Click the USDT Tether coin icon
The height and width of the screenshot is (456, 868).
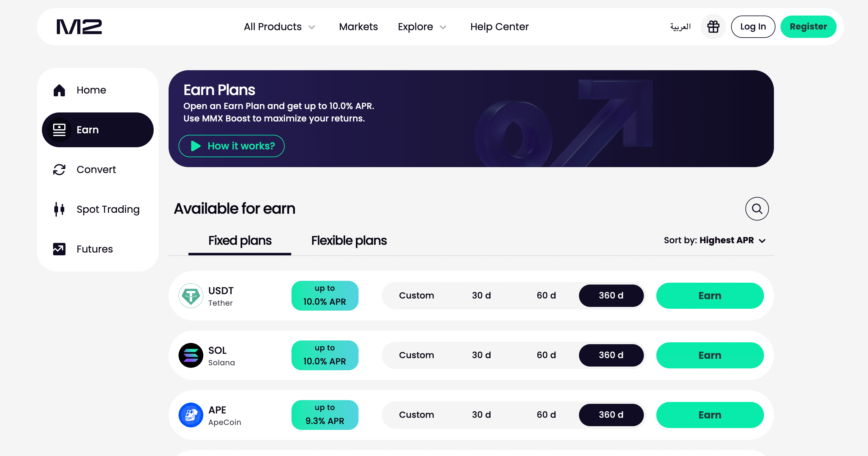pyautogui.click(x=191, y=295)
